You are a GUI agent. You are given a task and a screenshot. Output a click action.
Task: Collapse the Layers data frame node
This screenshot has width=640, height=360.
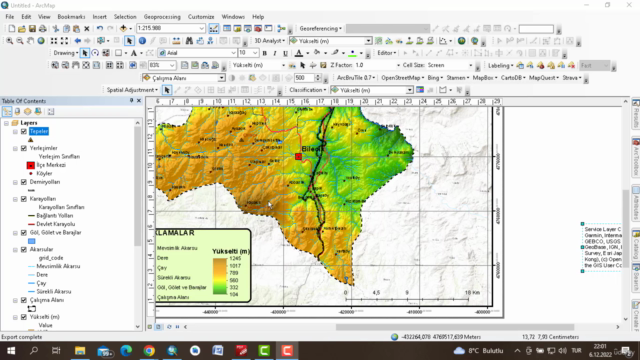7,123
